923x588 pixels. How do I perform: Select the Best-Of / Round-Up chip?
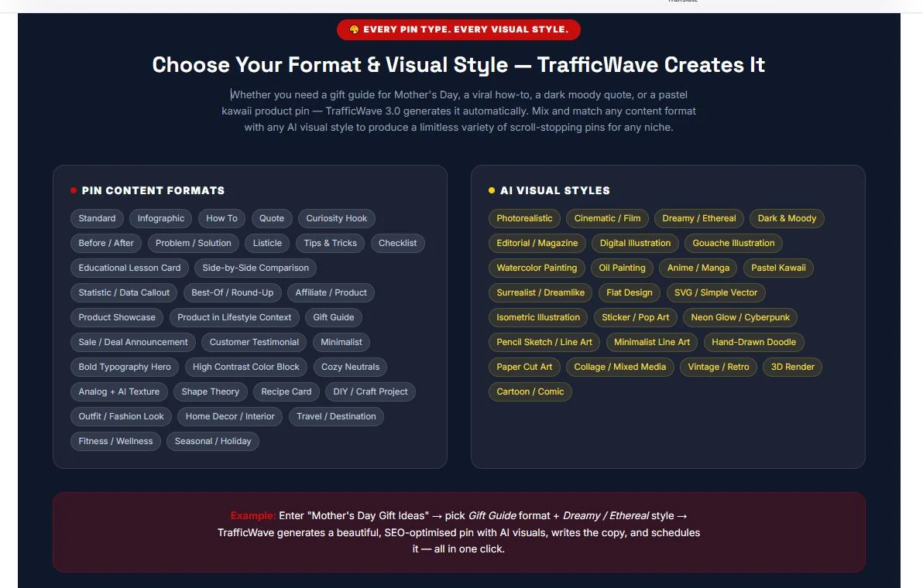click(232, 292)
